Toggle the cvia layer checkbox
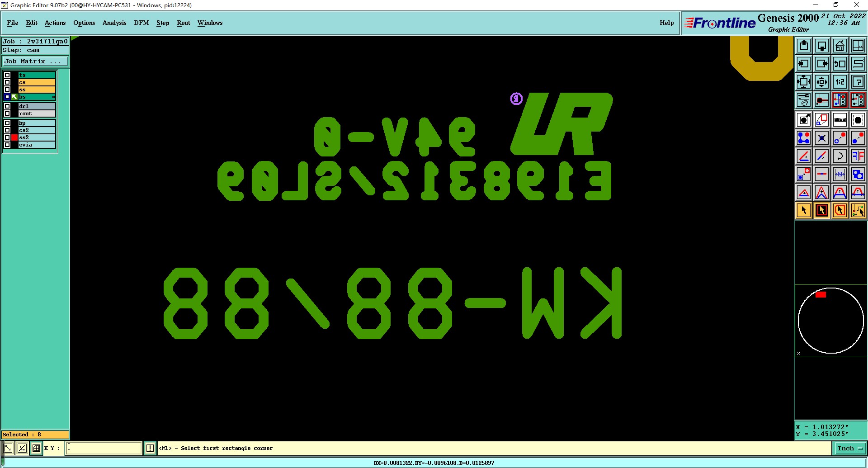 click(x=7, y=145)
